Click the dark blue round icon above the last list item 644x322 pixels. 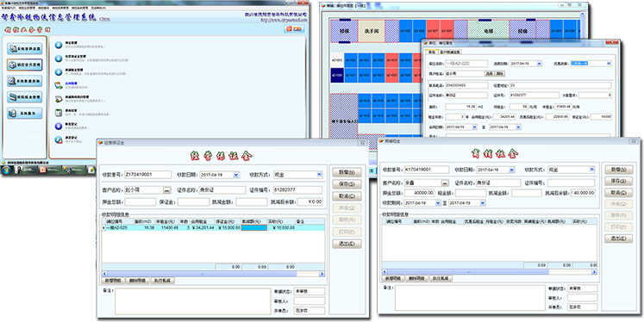tap(59, 126)
